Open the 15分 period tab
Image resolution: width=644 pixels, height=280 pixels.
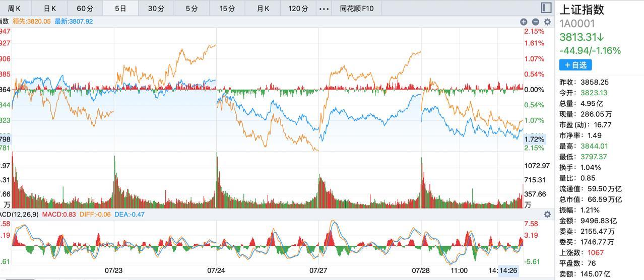point(227,9)
